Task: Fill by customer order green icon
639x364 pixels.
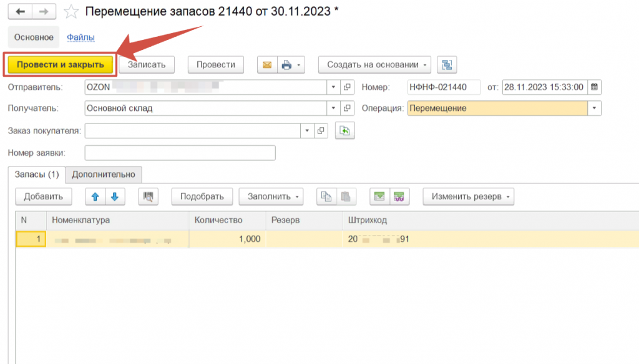Action: [343, 130]
